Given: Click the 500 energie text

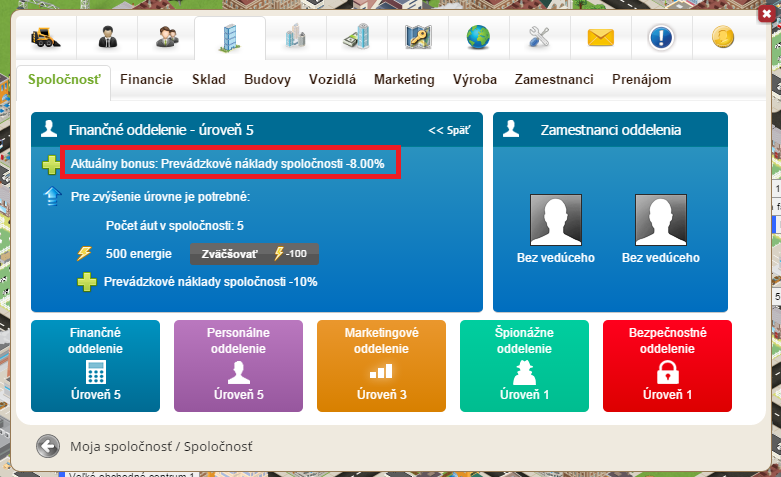Looking at the screenshot, I should click(x=138, y=254).
